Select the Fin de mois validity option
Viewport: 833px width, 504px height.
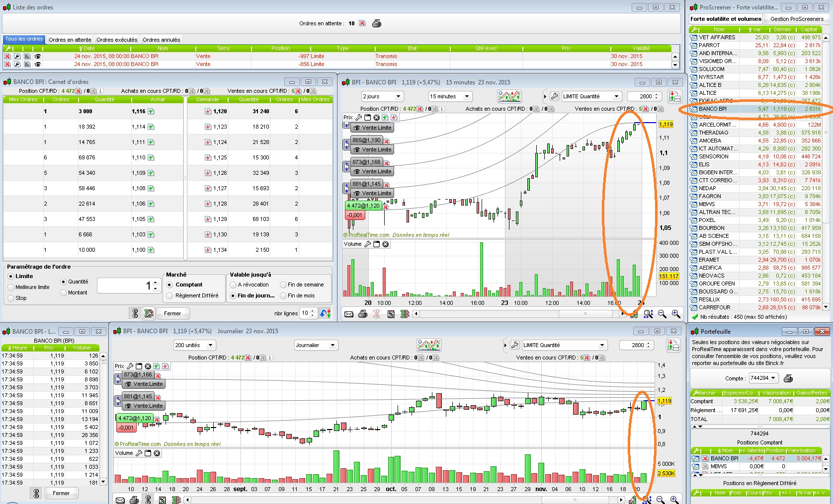pos(283,295)
